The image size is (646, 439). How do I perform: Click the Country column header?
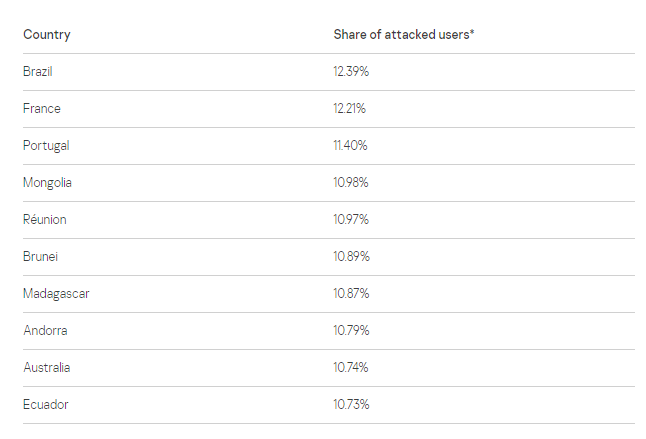[47, 35]
